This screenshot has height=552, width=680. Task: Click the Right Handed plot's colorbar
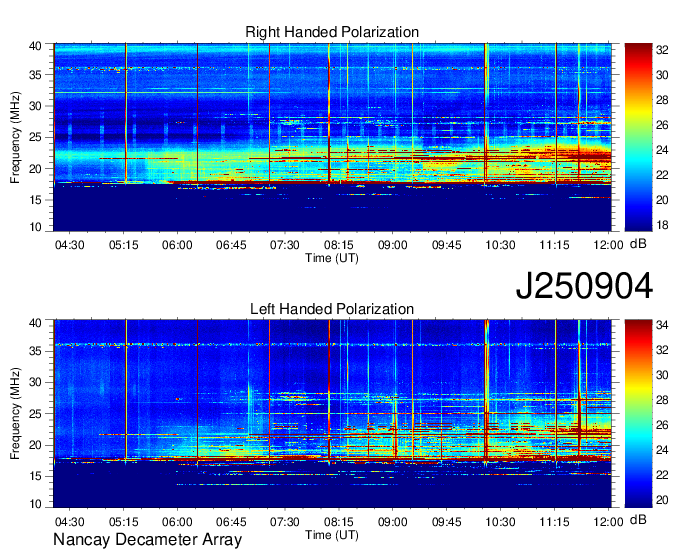click(638, 137)
